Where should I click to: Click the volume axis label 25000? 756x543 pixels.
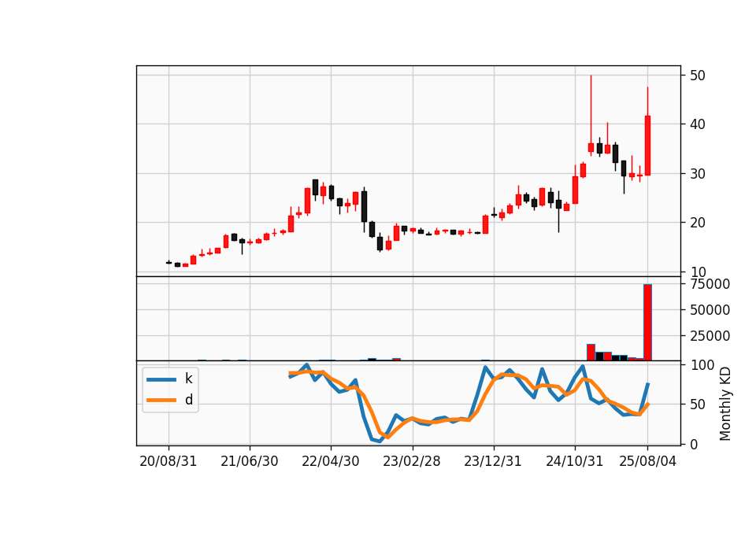click(x=710, y=336)
